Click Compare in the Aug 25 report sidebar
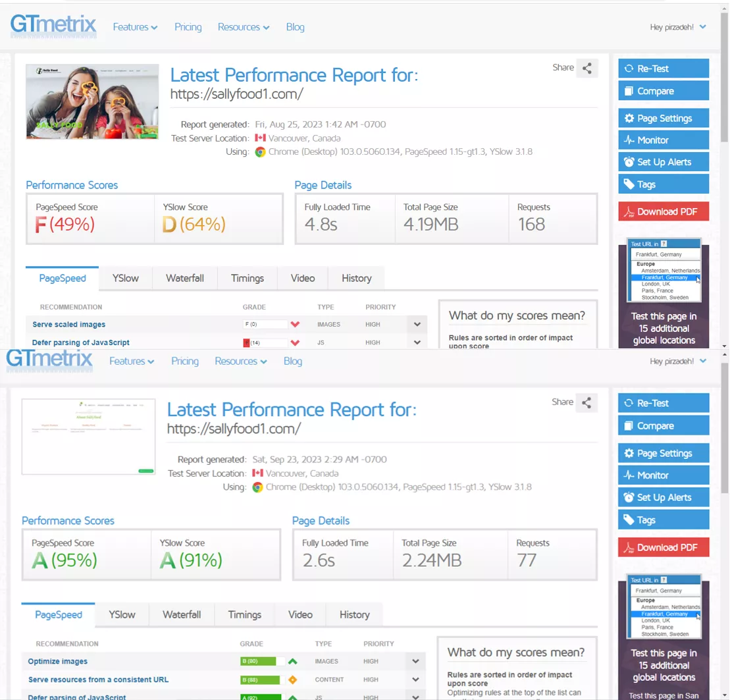This screenshot has height=700, width=730. tap(664, 91)
